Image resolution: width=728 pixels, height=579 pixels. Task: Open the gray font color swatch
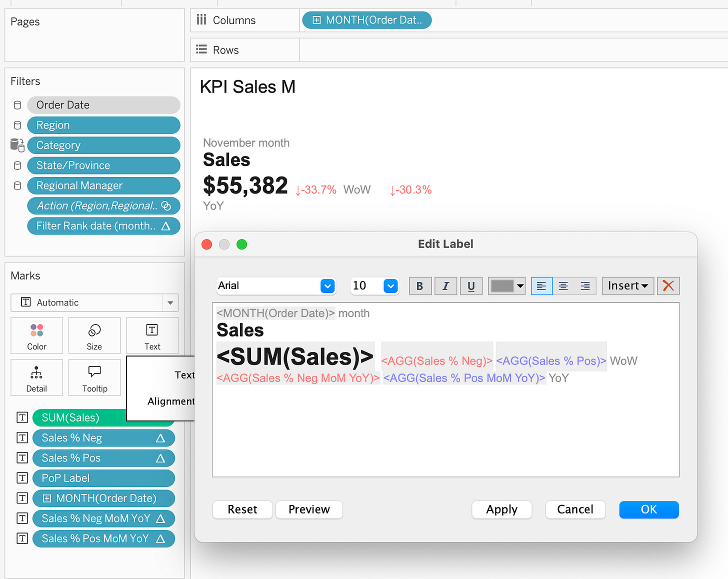(506, 286)
